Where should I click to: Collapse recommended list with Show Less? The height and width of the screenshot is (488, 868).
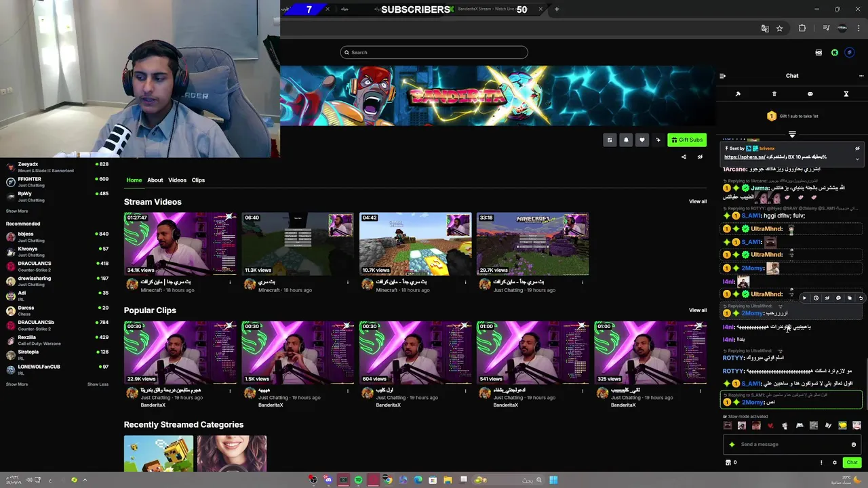pyautogui.click(x=98, y=384)
